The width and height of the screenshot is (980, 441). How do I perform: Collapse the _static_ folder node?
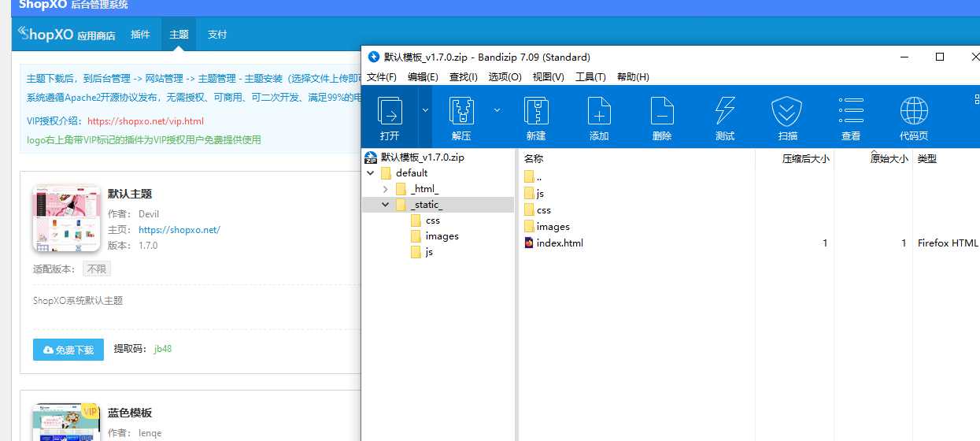385,205
